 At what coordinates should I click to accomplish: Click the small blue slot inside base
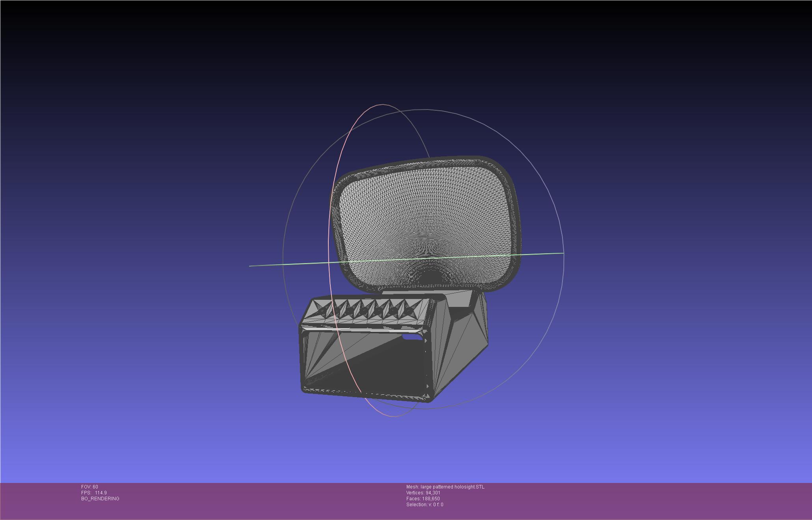411,337
